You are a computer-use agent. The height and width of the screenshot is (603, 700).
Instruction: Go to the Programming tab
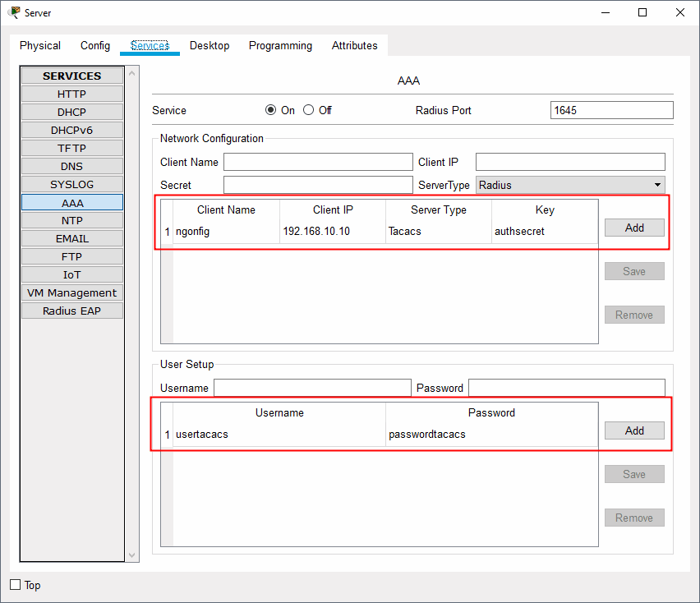pos(280,46)
